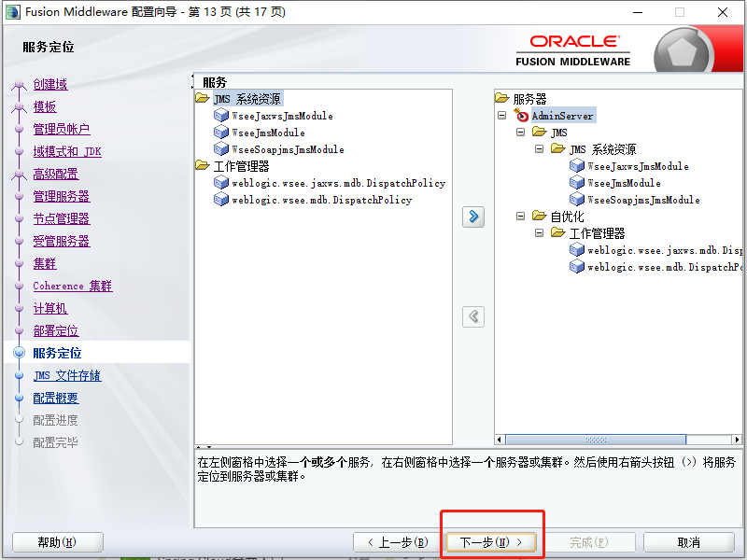This screenshot has height=560, width=747.
Task: Click WseeSoapjmsJmsModule cube icon in left pane
Action: pyautogui.click(x=221, y=148)
